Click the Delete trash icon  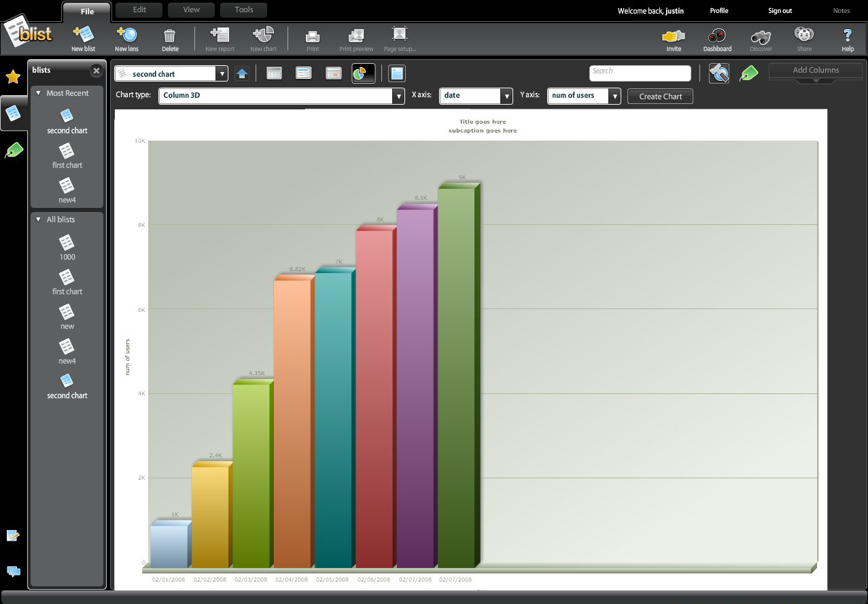point(170,35)
